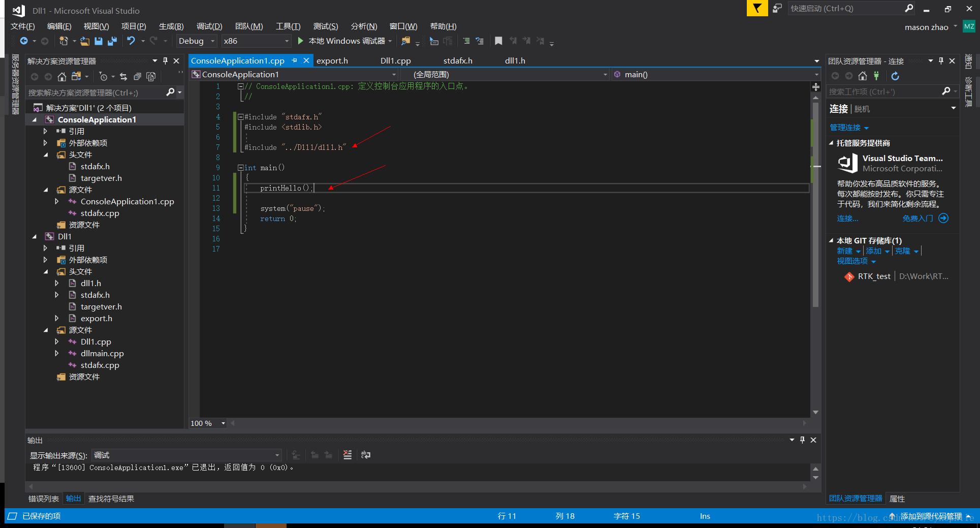The width and height of the screenshot is (980, 528).
Task: Collapse the code block at int main()
Action: 241,168
